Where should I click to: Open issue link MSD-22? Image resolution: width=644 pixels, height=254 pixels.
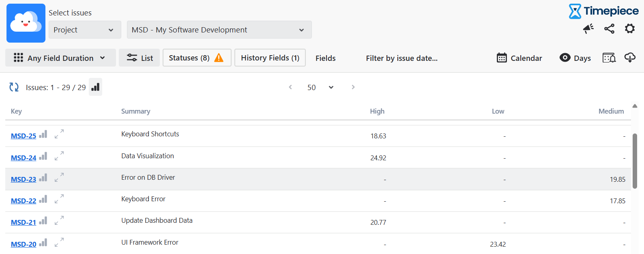coord(24,201)
